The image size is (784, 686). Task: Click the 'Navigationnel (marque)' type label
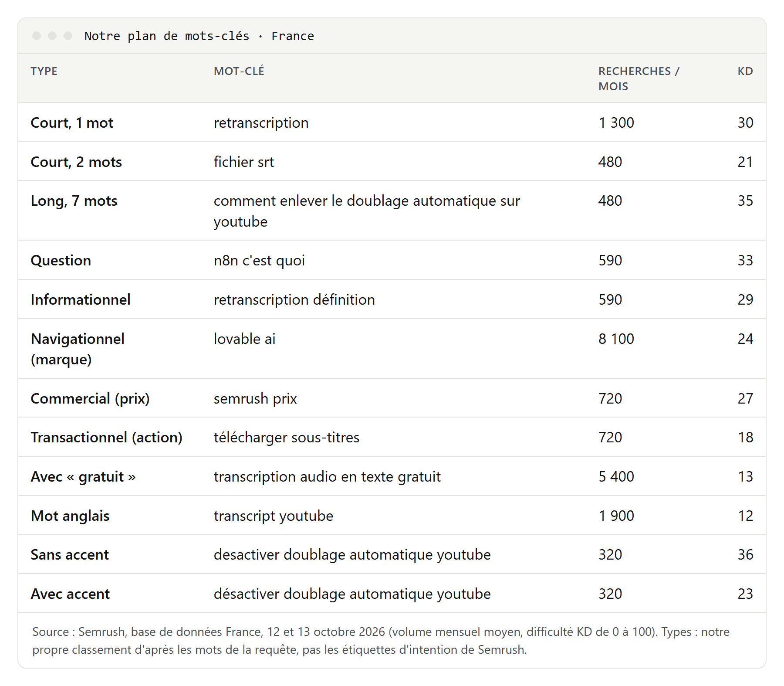click(x=78, y=349)
